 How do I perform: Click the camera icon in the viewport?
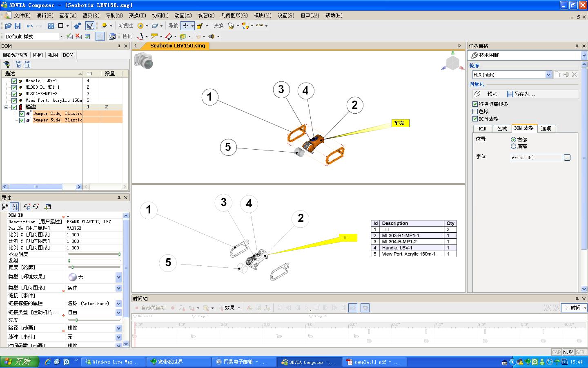tap(143, 61)
